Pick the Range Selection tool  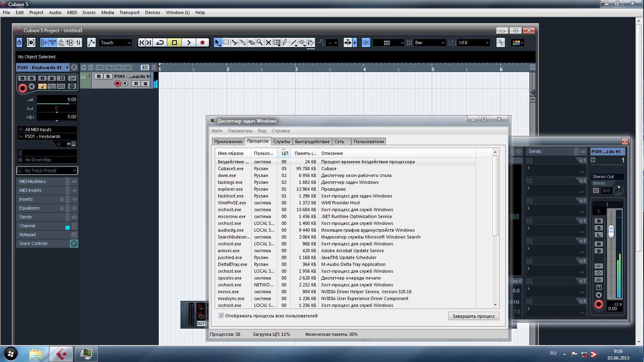click(226, 43)
